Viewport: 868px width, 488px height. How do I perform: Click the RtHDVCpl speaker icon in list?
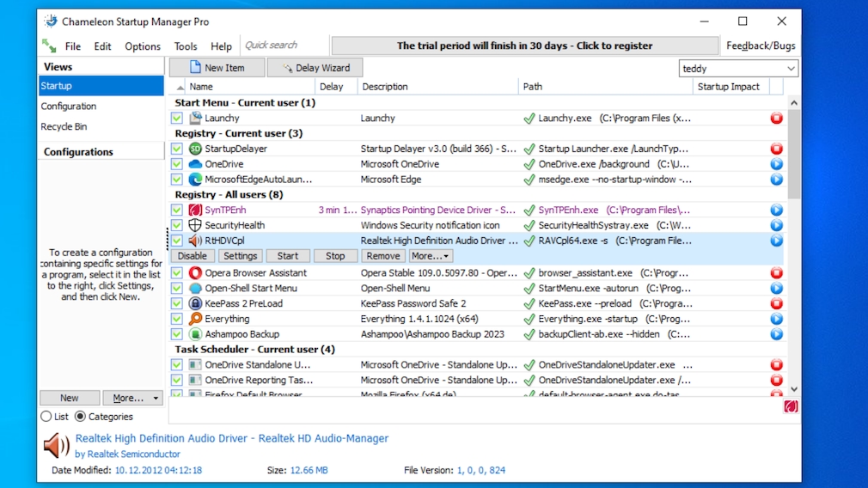point(195,241)
